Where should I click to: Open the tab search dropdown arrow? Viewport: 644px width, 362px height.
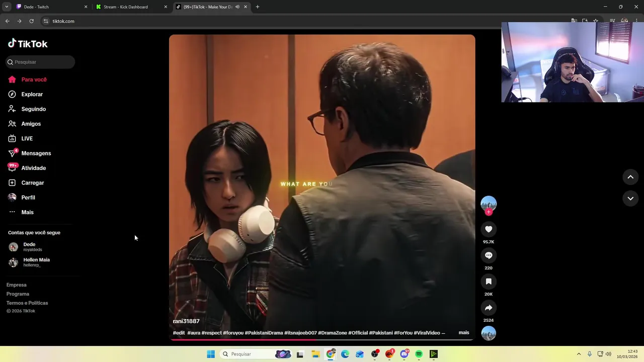(x=7, y=7)
